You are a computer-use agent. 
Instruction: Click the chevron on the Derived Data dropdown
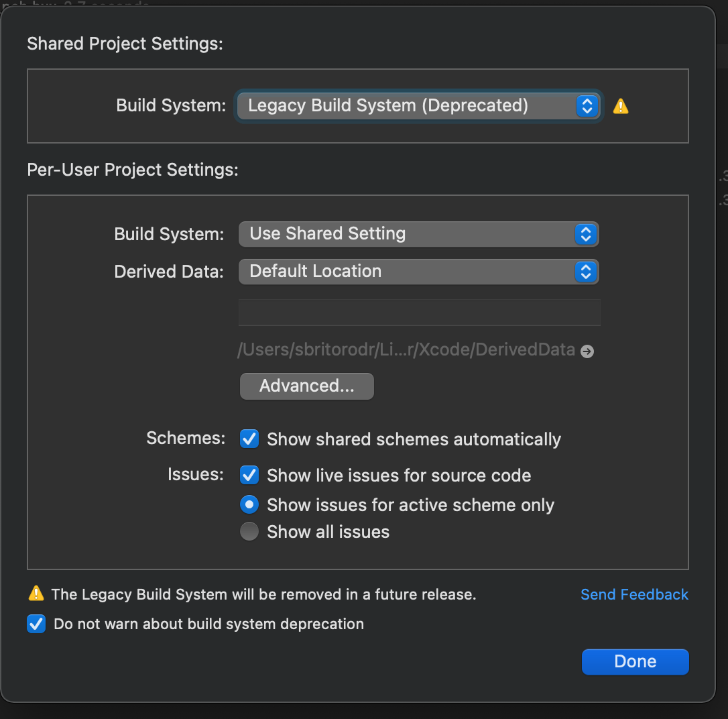(x=586, y=272)
